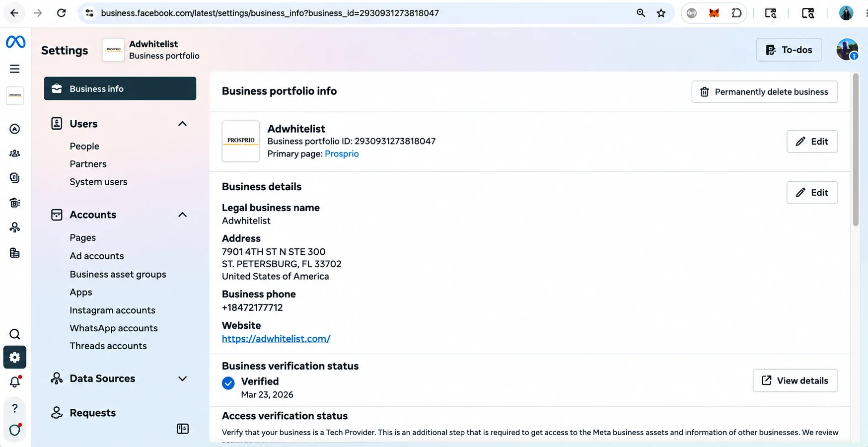This screenshot has width=868, height=447.
Task: Click the zoom magnifier in address bar
Action: click(x=641, y=13)
